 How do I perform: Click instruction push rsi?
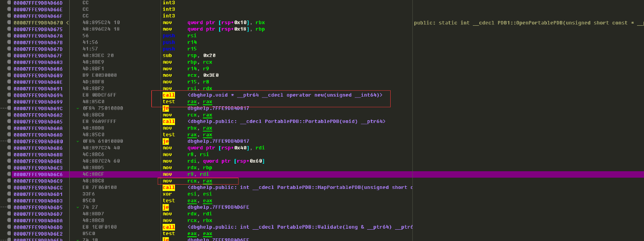tap(179, 35)
